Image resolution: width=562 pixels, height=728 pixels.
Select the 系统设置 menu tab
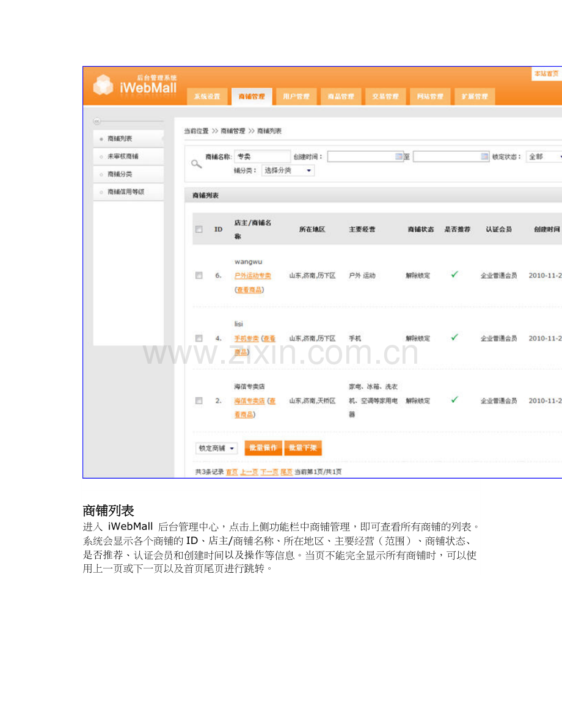click(206, 96)
